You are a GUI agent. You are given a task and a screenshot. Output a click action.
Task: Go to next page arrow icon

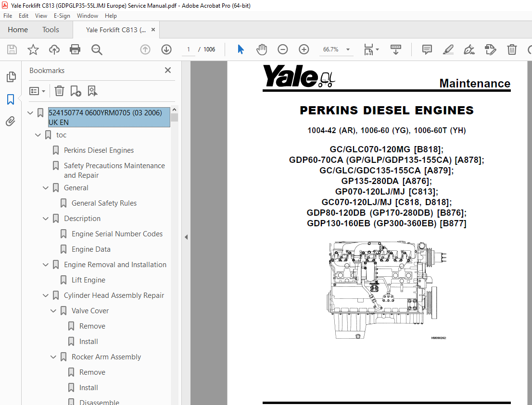click(166, 49)
